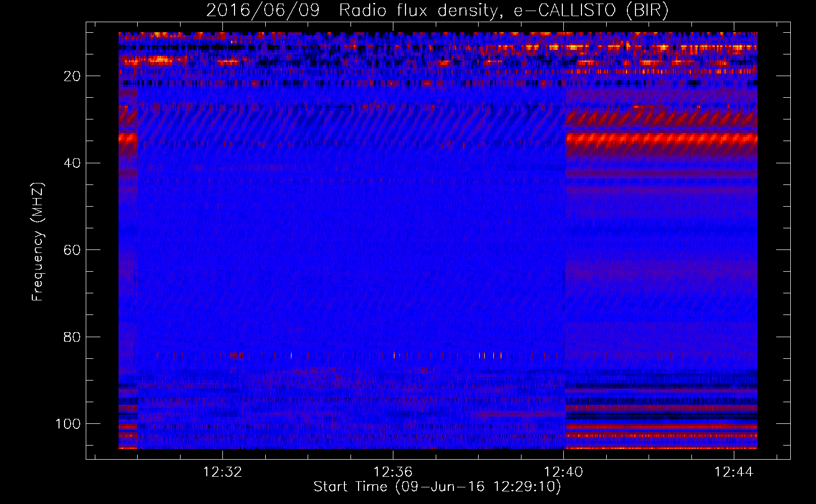Click the '60' frequency tick label
This screenshot has width=816, height=504.
[x=73, y=250]
